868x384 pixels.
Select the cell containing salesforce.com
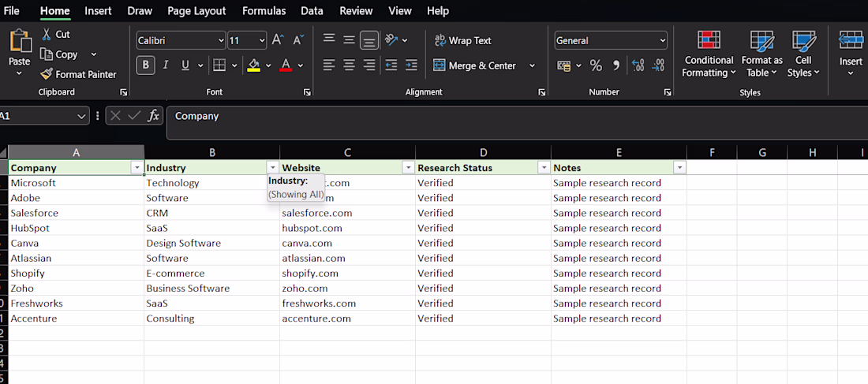(x=348, y=213)
